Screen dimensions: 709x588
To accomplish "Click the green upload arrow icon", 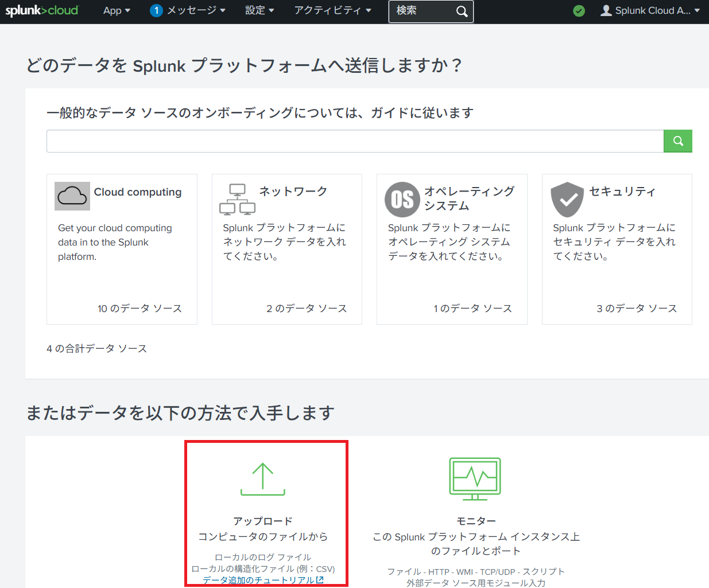I will pyautogui.click(x=263, y=479).
